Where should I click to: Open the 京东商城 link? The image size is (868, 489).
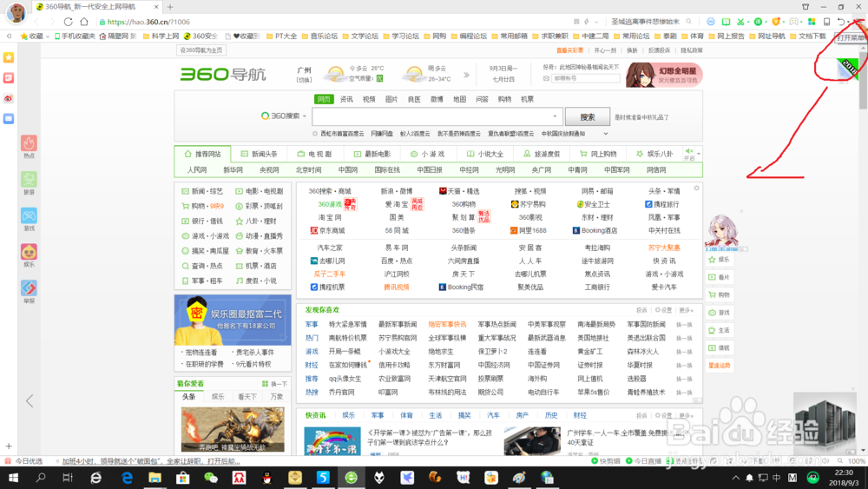tap(328, 230)
